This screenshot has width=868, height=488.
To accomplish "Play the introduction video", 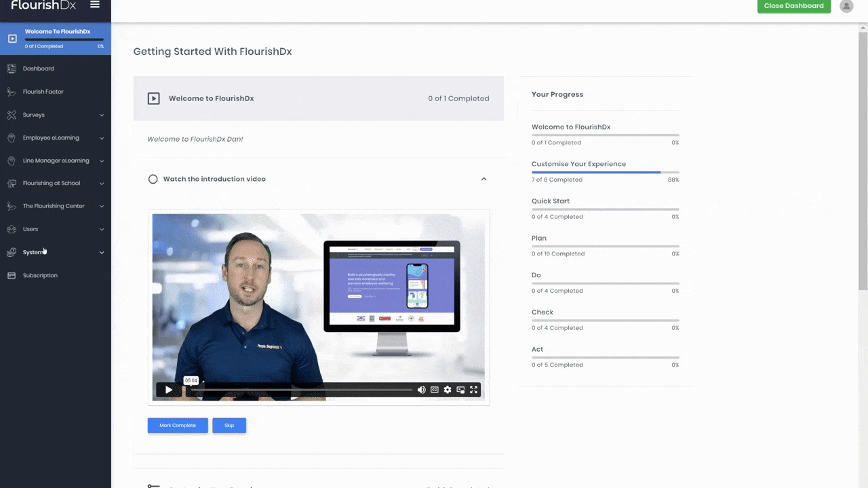I will point(169,390).
